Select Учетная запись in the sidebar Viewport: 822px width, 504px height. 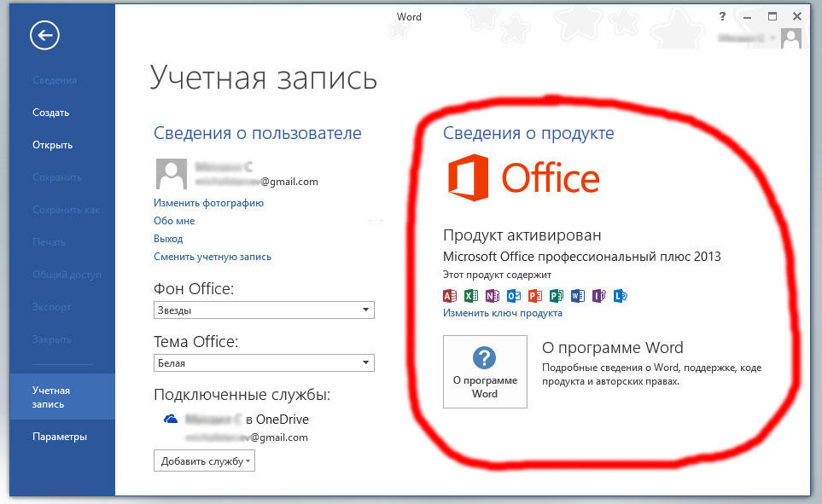pos(61,397)
